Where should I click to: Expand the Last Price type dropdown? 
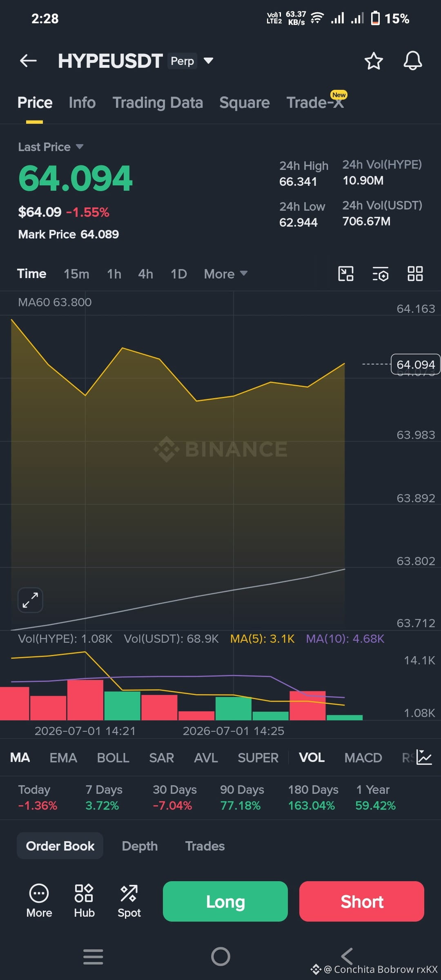80,147
